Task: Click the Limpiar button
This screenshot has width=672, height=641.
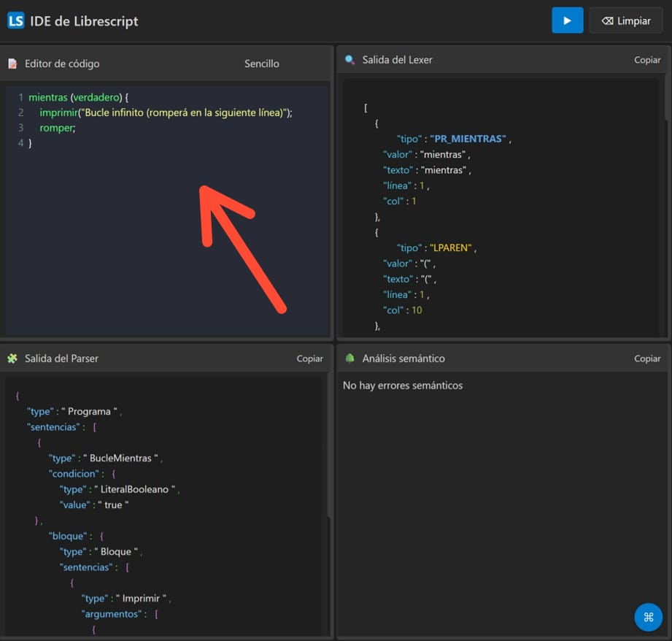Action: coord(626,20)
